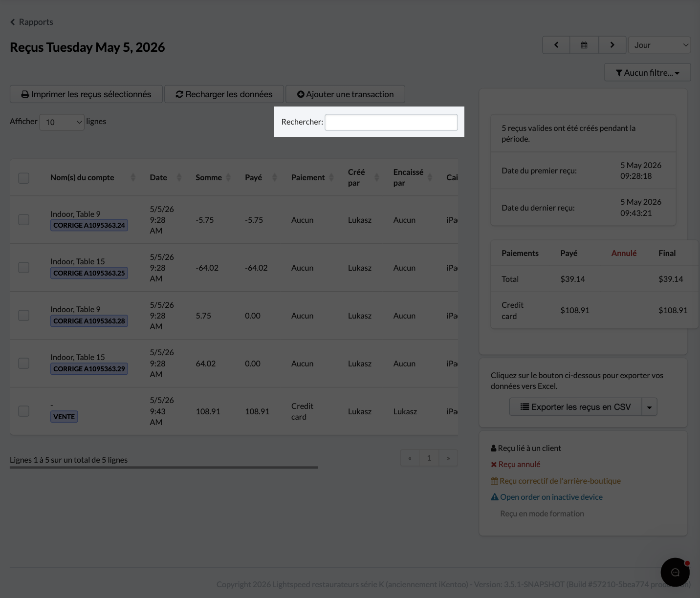Open the support chat bubble

[x=675, y=572]
